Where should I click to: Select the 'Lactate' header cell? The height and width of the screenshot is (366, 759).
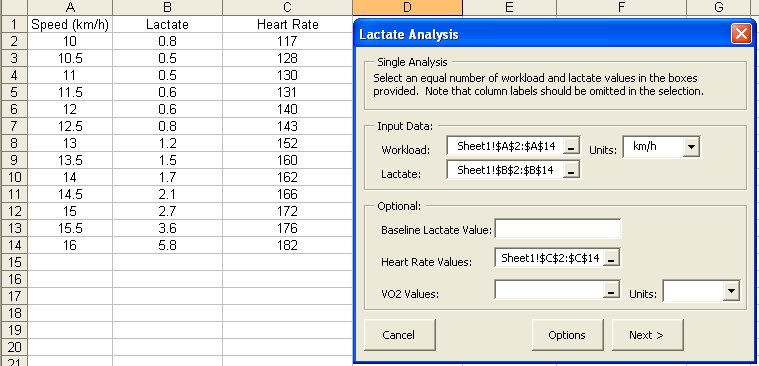167,24
